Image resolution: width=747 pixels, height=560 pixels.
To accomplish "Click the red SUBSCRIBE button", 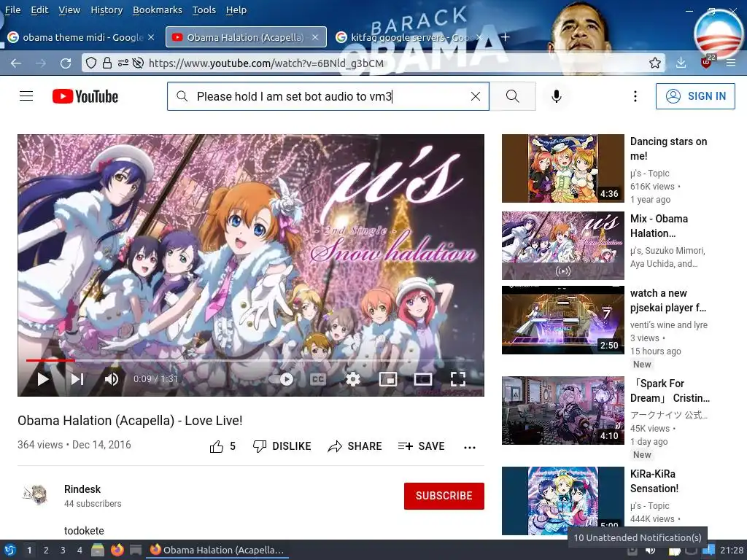I will point(444,496).
